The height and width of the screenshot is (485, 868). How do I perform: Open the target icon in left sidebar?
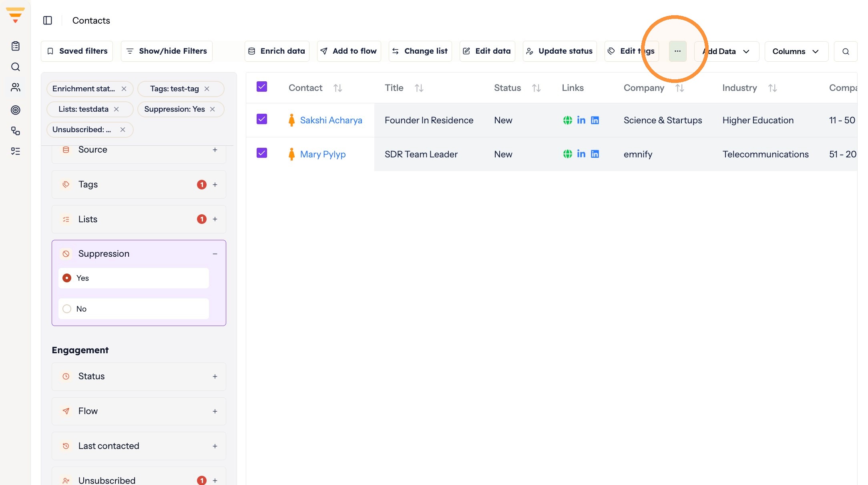(16, 110)
